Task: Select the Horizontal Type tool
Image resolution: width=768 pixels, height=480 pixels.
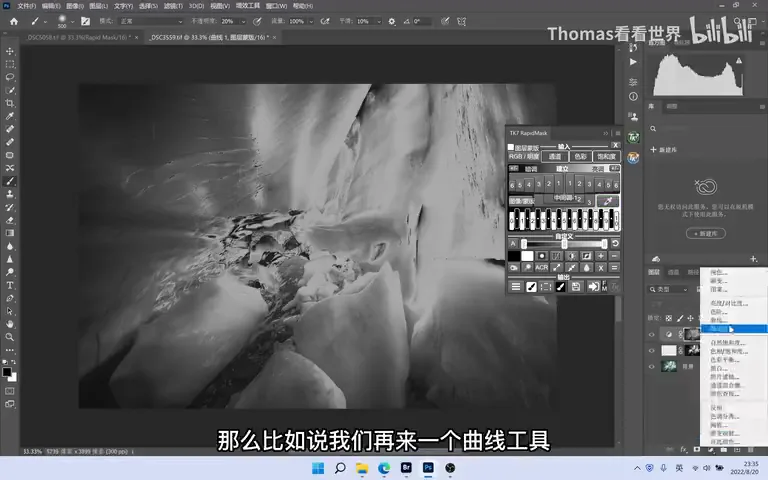Action: 10,285
